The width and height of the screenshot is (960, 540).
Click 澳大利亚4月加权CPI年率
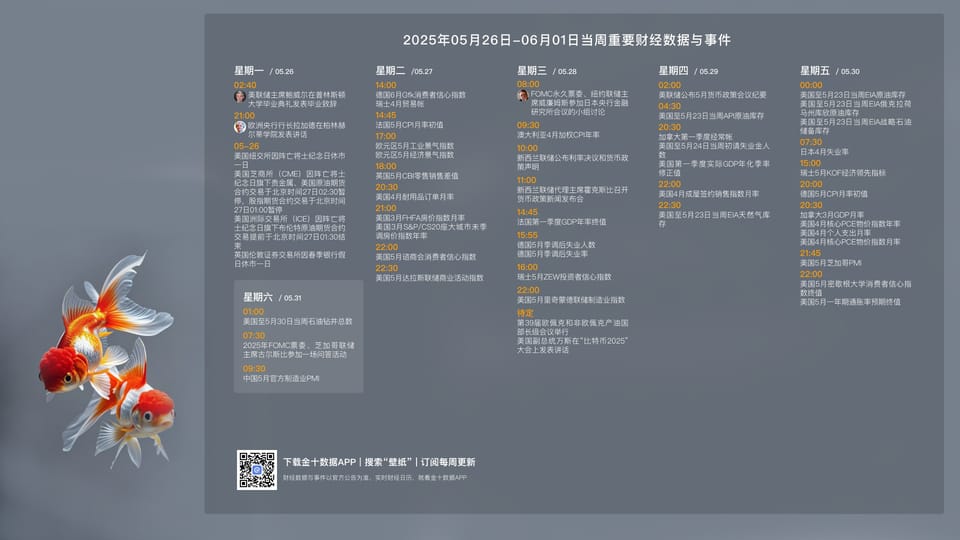(x=558, y=135)
